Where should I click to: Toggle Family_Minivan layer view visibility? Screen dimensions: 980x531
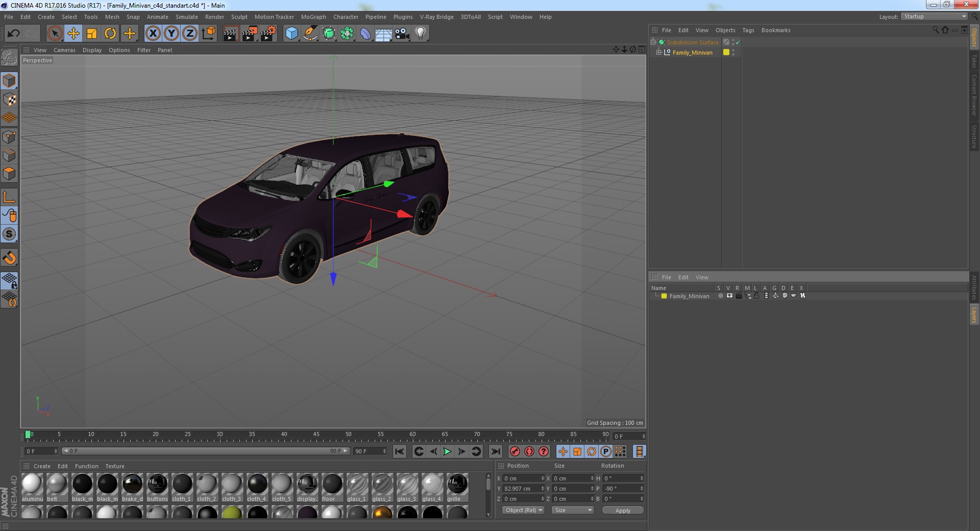[x=729, y=296]
